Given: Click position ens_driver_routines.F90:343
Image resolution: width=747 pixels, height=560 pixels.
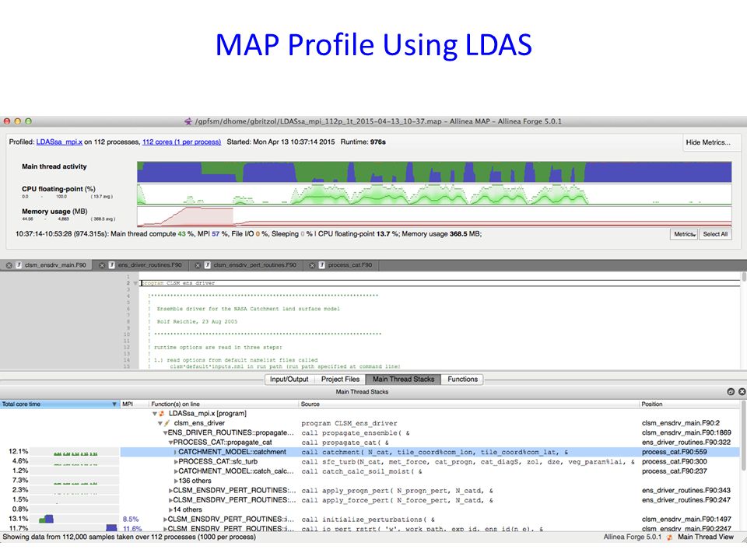Looking at the screenshot, I should [686, 491].
